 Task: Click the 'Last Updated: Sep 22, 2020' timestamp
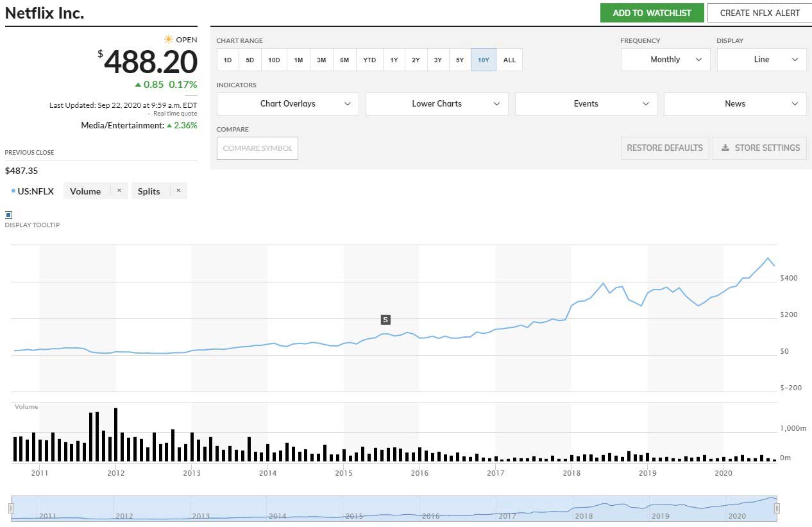click(123, 105)
